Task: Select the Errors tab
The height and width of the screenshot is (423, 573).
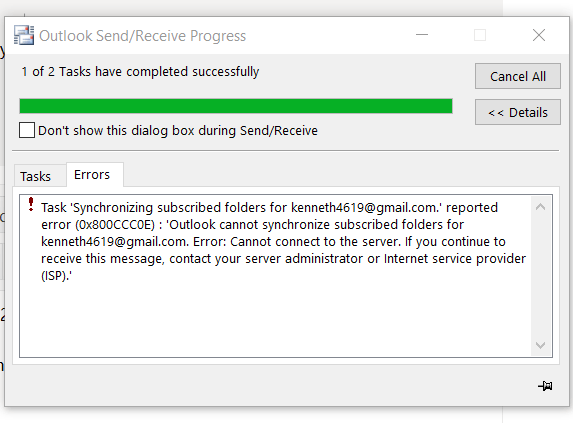Action: [92, 175]
